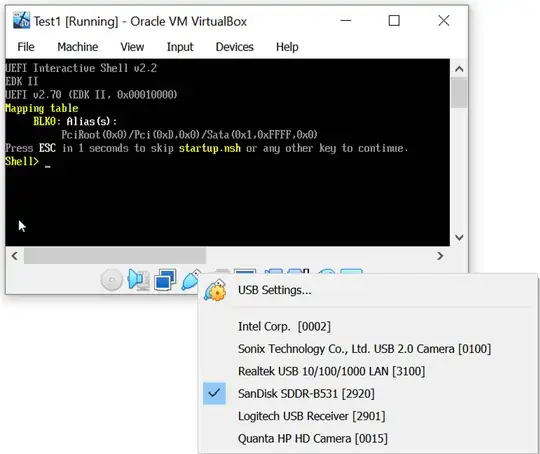Click the VirtualBox title bar app icon
The image size is (540, 454).
[x=21, y=21]
